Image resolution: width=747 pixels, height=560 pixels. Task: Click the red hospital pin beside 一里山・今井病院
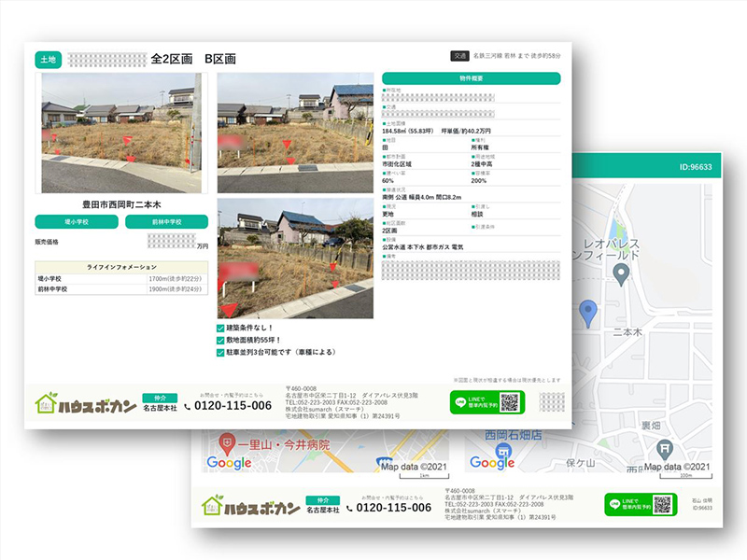tap(227, 444)
